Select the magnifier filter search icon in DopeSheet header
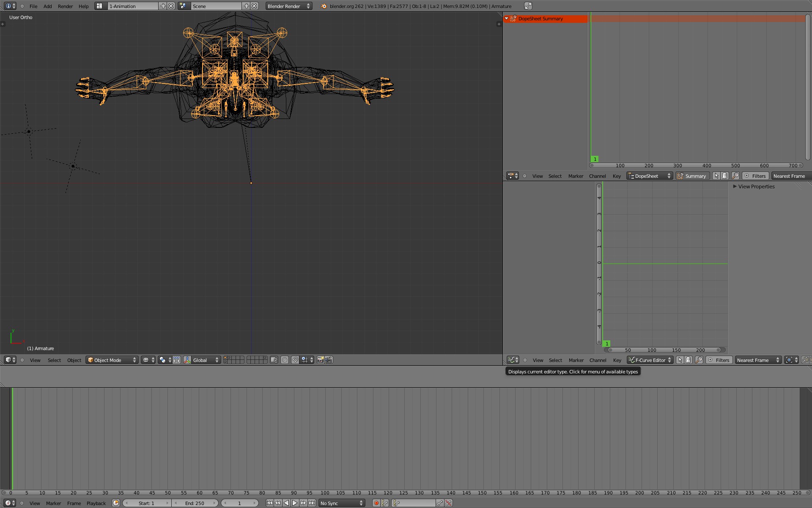 pos(735,176)
